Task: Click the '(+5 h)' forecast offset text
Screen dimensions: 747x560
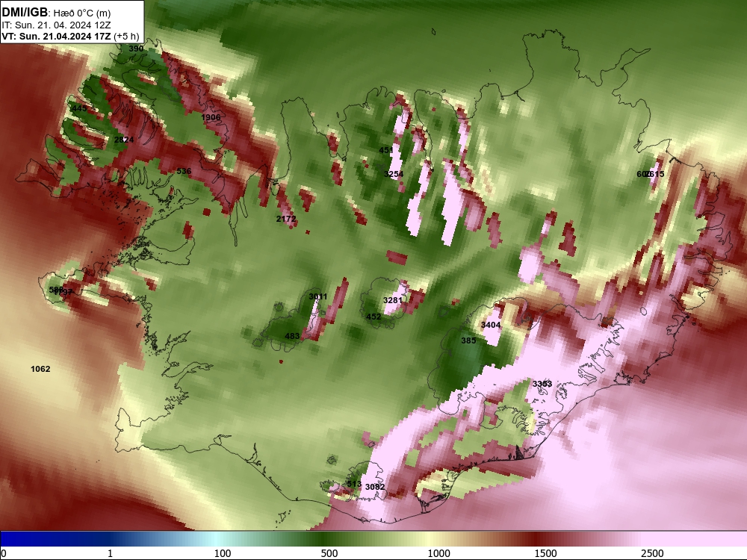Action: pos(126,37)
